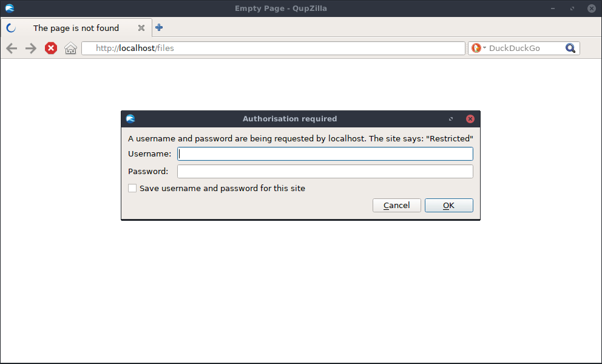This screenshot has height=364, width=602.
Task: Click the localhost/files address bar
Action: (x=273, y=48)
